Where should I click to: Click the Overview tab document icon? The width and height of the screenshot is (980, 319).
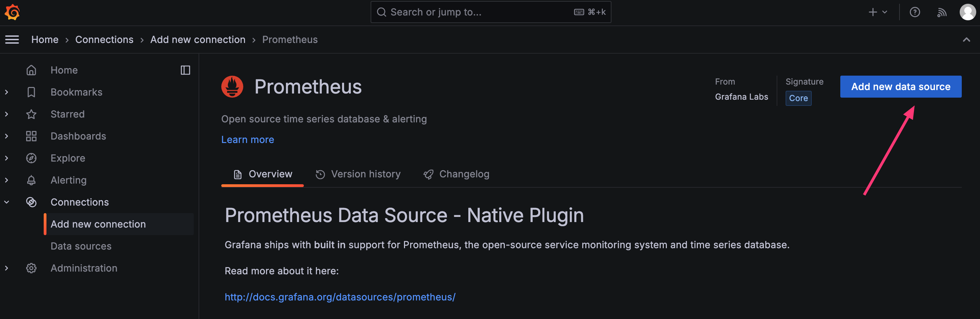click(238, 175)
